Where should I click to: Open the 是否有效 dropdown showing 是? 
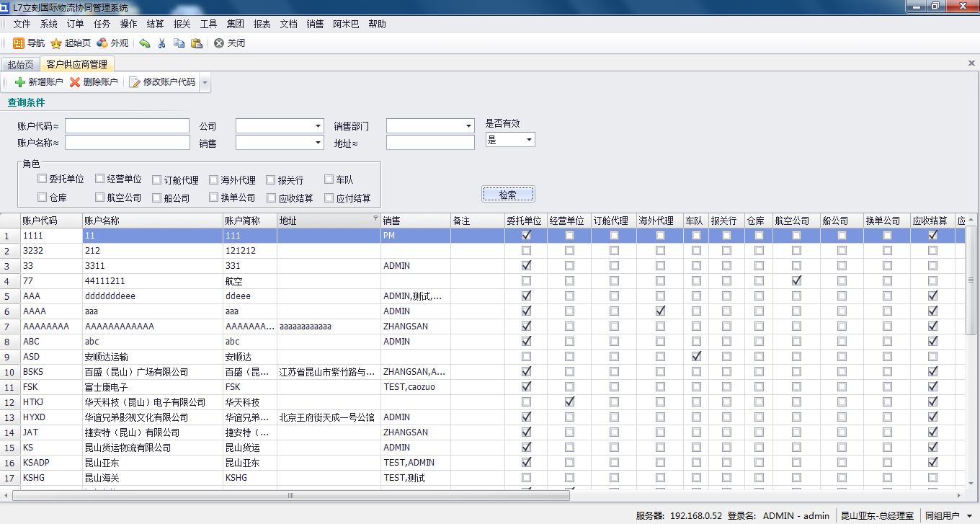pyautogui.click(x=529, y=140)
